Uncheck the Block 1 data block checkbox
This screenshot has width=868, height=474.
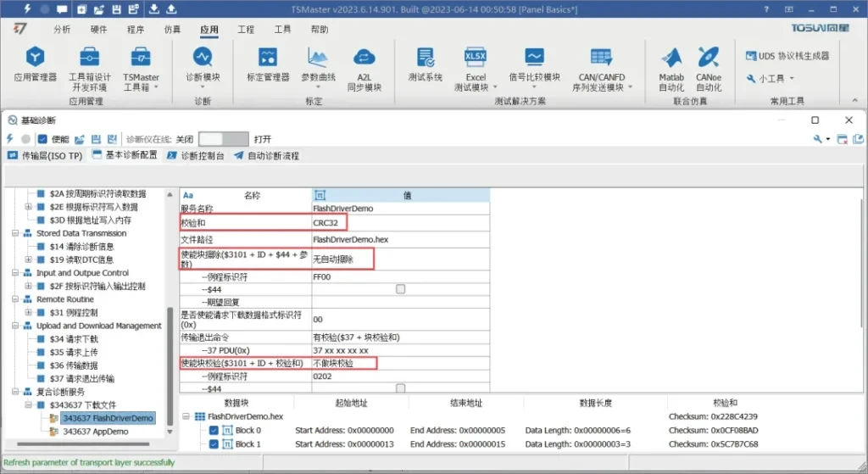point(214,444)
